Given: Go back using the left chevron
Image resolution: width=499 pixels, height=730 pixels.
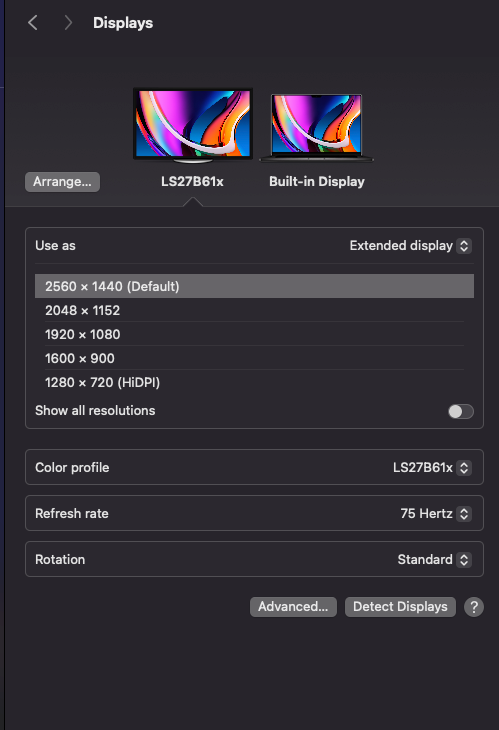Looking at the screenshot, I should [33, 23].
